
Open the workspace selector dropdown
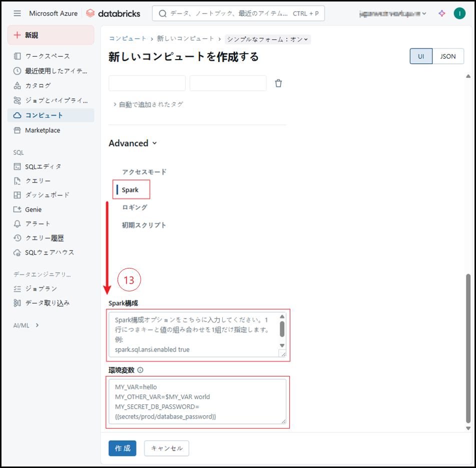[393, 13]
